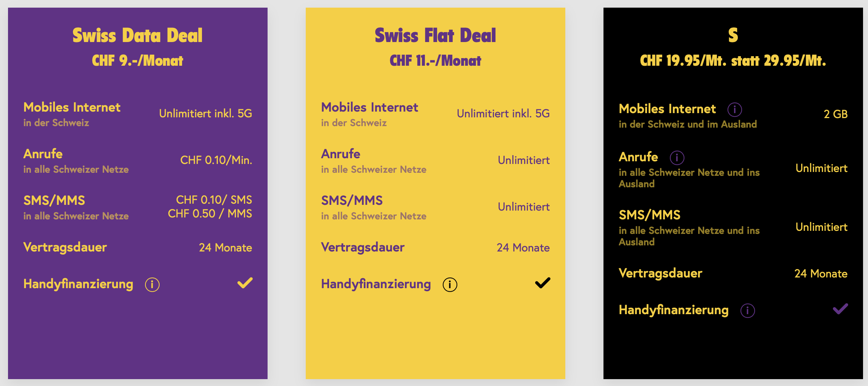
Task: Click 2 GB data value on S plan
Action: [x=836, y=114]
